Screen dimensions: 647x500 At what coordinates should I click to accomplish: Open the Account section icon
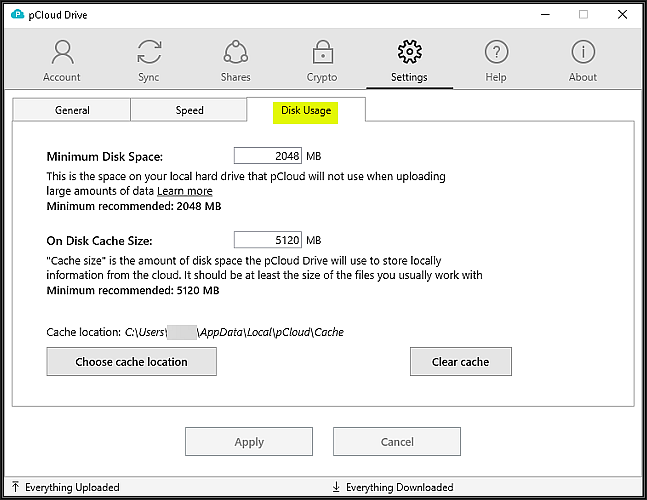tap(62, 52)
